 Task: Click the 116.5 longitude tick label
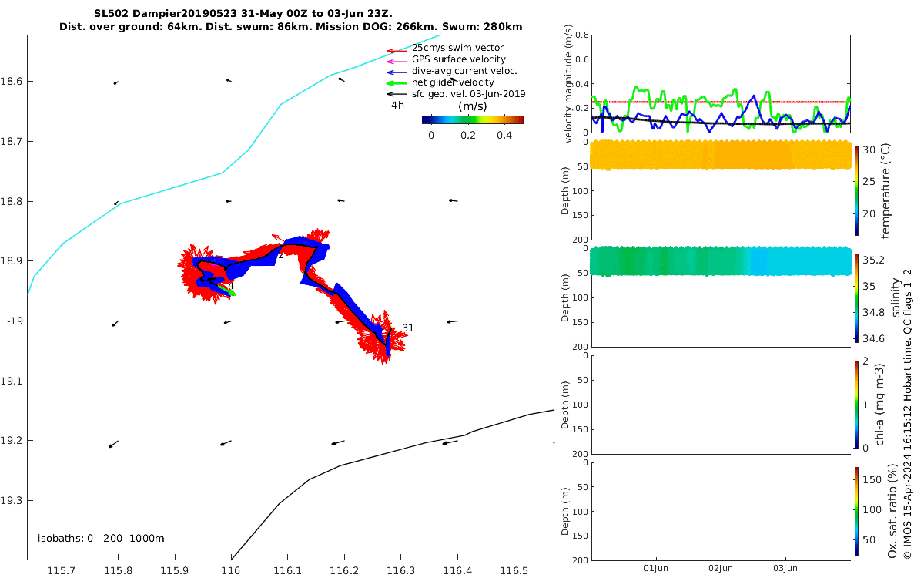pos(514,570)
